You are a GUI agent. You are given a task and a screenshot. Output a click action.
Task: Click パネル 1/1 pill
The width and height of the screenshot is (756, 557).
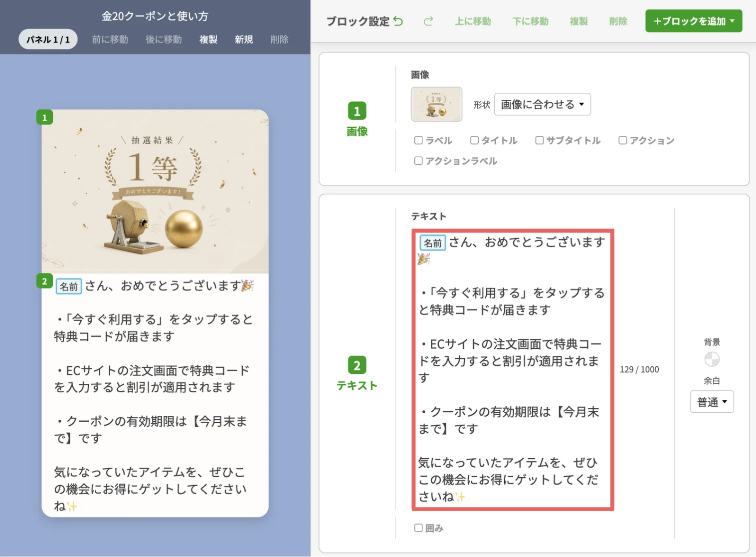[x=48, y=39]
